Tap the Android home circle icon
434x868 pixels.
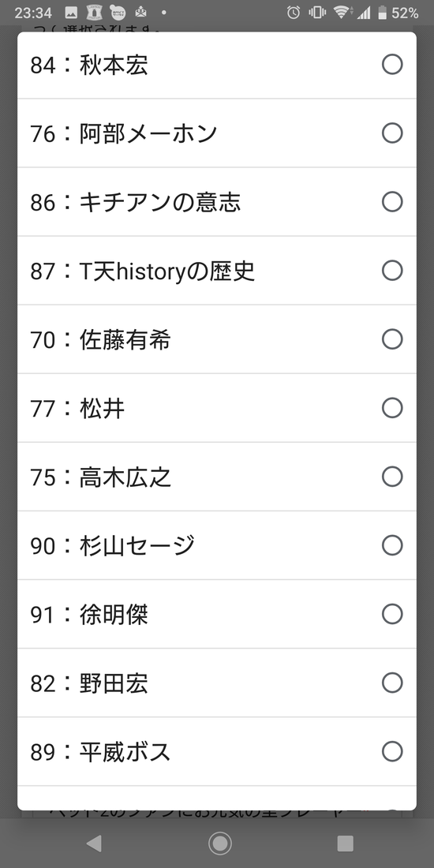220,843
